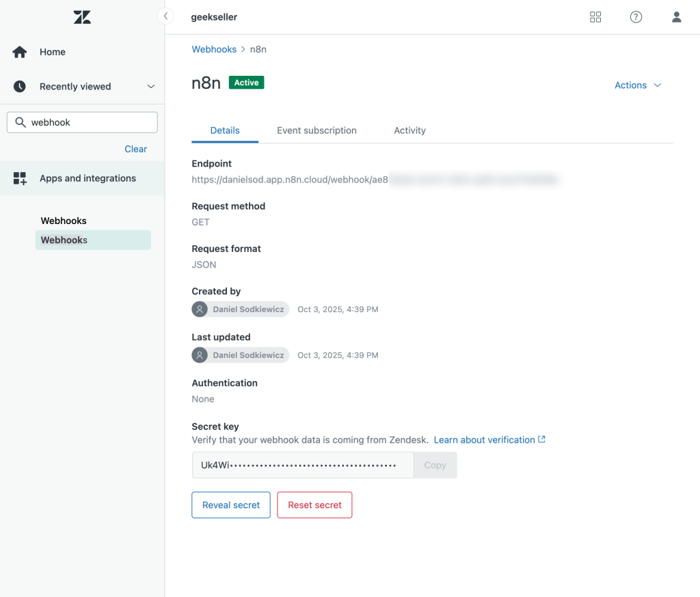Screen dimensions: 700x597
Task: Open the Zendesk products grid icon
Action: pos(595,17)
